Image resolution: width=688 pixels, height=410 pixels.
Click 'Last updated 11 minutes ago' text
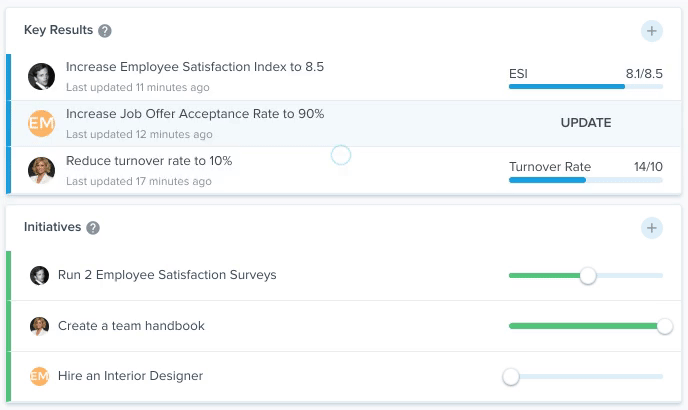pos(138,87)
